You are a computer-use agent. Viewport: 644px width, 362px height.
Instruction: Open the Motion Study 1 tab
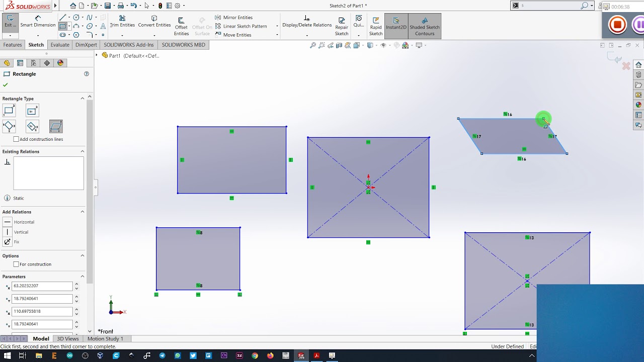105,339
